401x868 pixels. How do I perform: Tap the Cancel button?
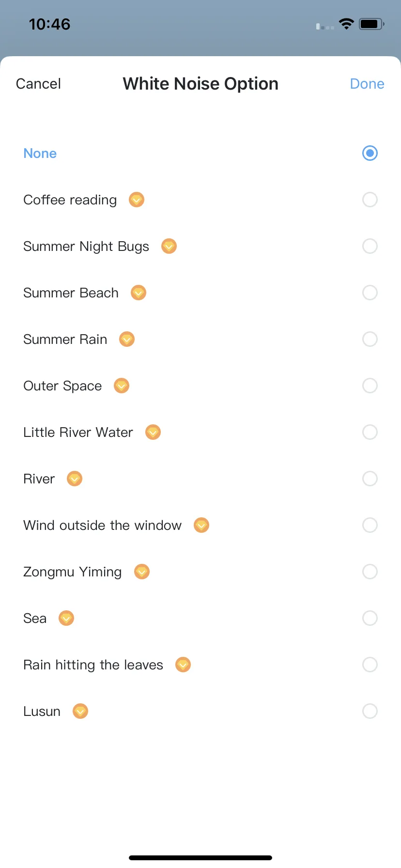38,84
